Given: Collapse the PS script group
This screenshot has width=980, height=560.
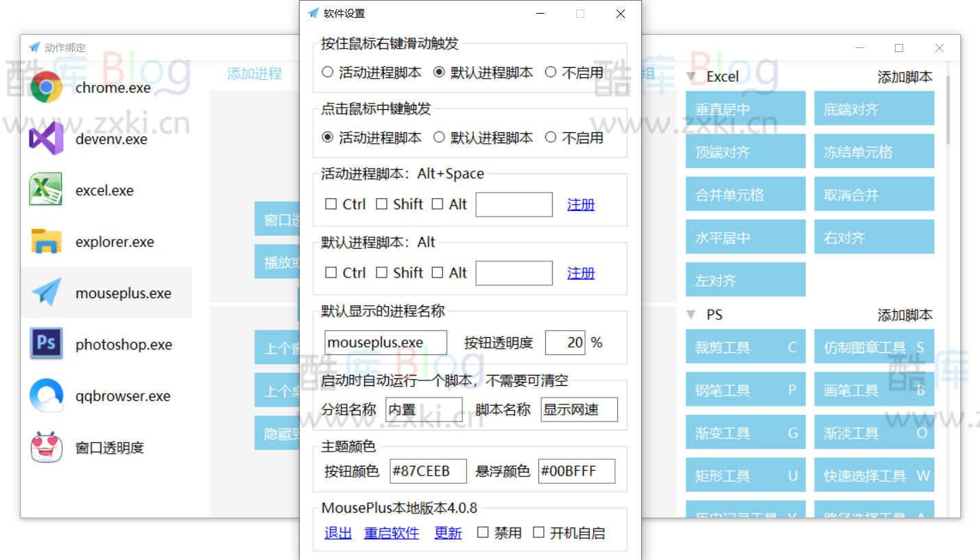Looking at the screenshot, I should click(x=691, y=315).
